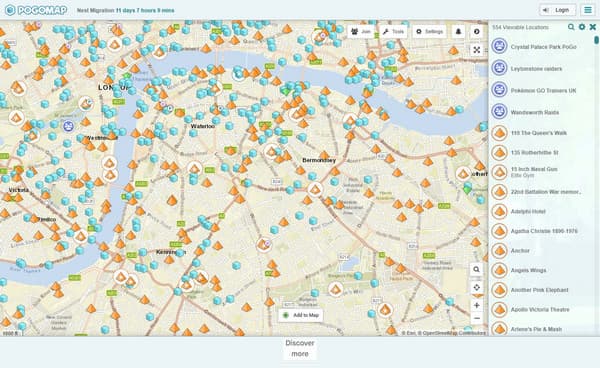600x368 pixels.
Task: Click the Add to Map button
Action: pos(301,315)
